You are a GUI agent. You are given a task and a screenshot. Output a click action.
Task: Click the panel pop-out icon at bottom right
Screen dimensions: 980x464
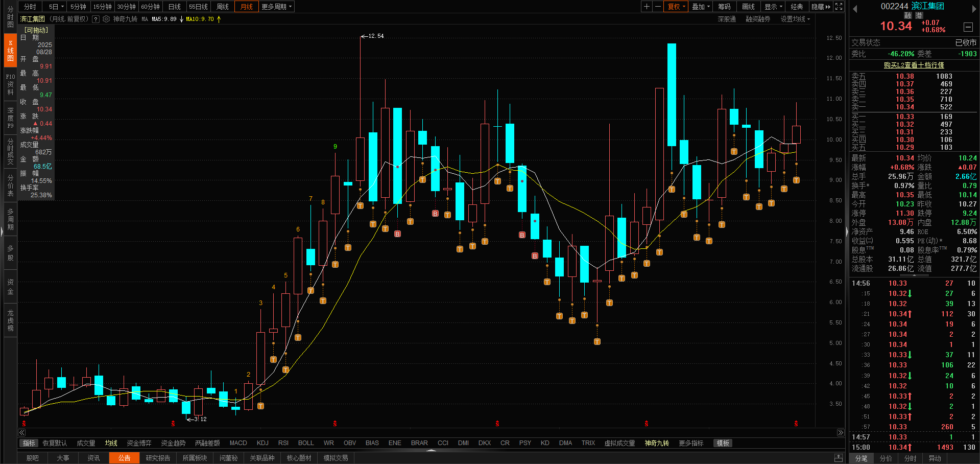coord(839,457)
